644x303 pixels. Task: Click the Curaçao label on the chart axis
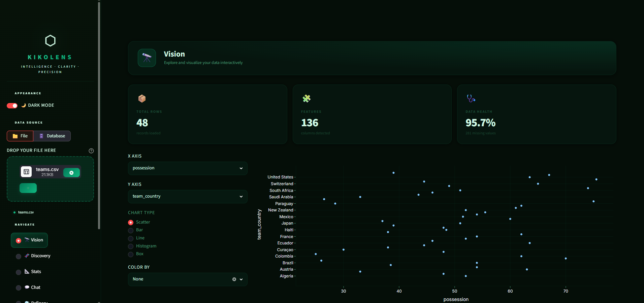click(x=285, y=250)
